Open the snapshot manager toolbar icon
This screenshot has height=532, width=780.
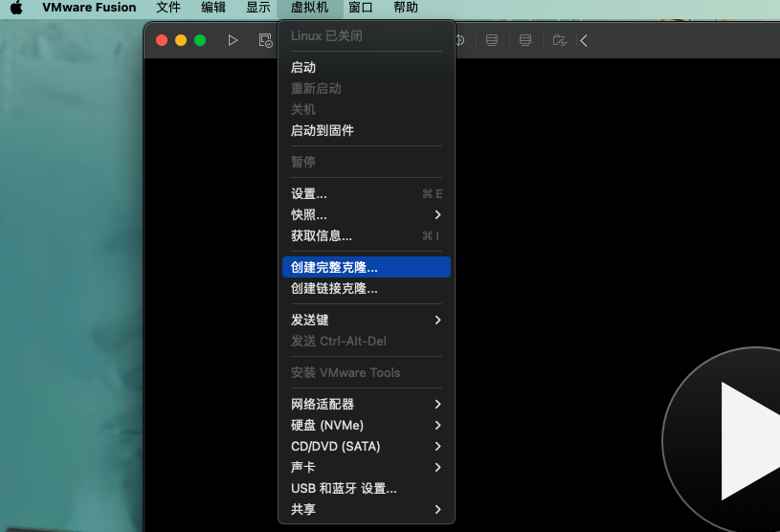(x=266, y=40)
